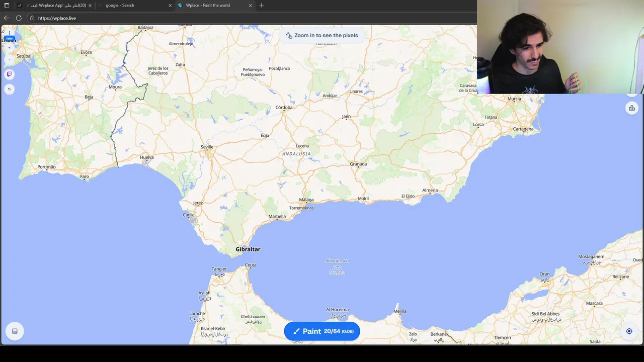Screen dimensions: 644x362
Task: Open the info button with new badge
Action: click(9, 33)
